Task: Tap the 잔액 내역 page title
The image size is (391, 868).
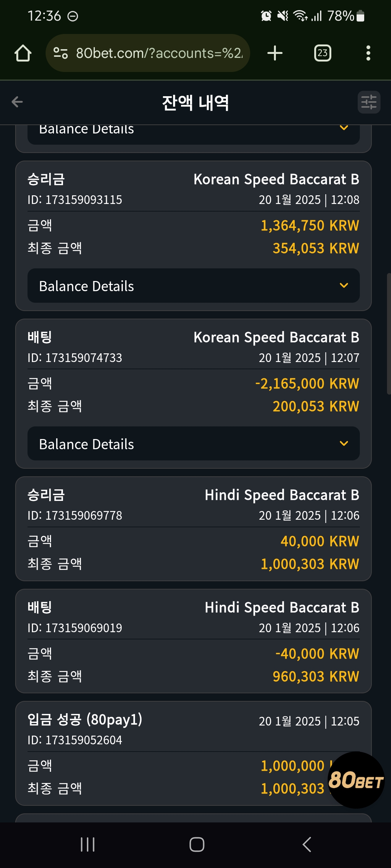Action: coord(195,103)
